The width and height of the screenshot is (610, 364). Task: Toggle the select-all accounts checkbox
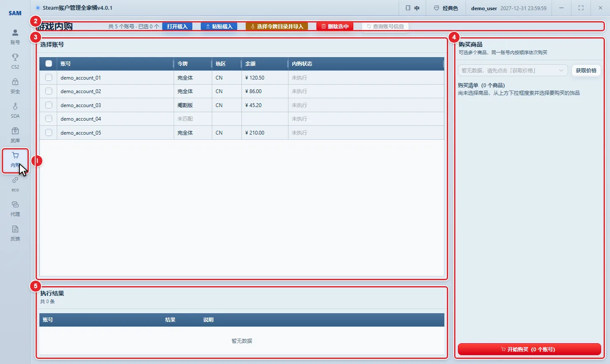coord(49,63)
